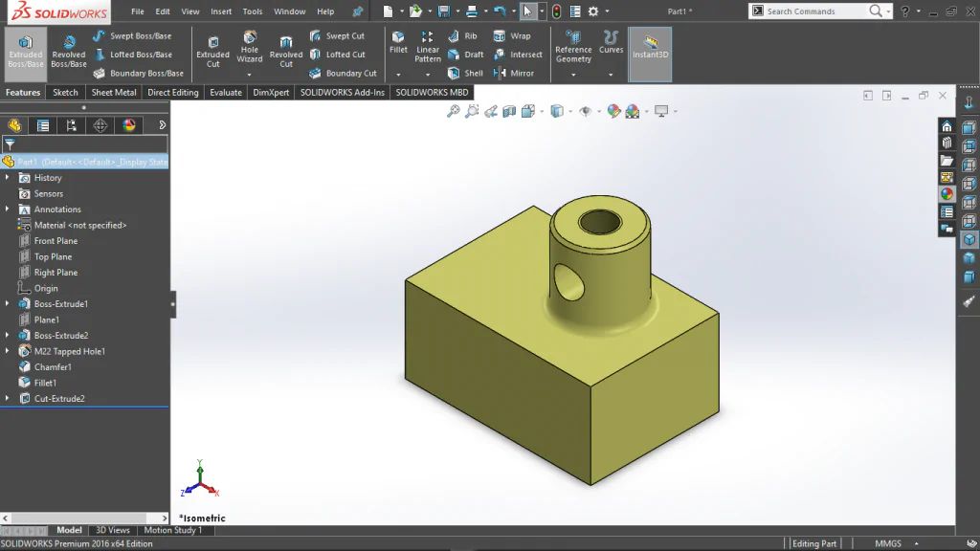Expand Cut-Extrude2 feature node
Screen dimensions: 980x551
pyautogui.click(x=7, y=398)
